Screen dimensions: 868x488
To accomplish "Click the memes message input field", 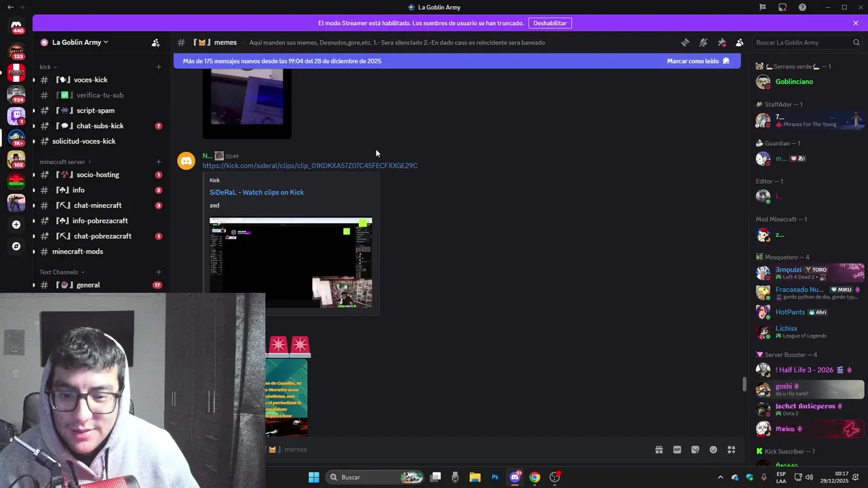I will 461,449.
